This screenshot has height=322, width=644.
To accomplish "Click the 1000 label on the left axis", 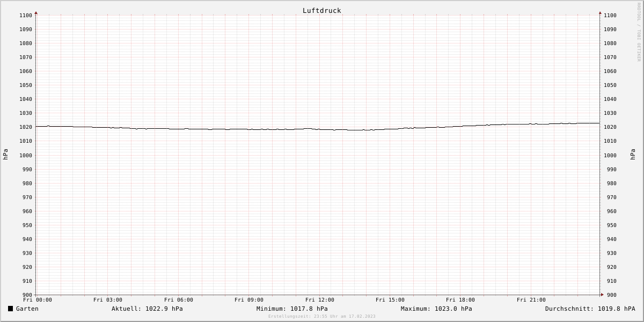I will coord(26,156).
